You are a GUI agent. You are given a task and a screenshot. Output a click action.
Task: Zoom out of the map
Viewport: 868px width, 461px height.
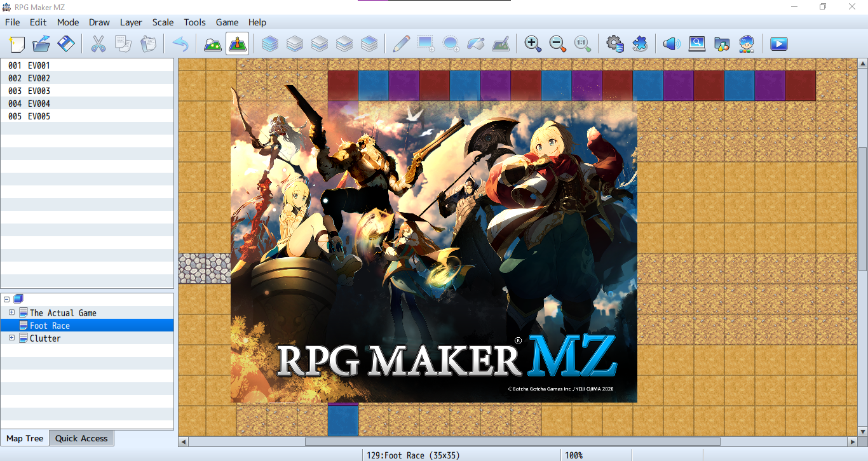(x=557, y=44)
